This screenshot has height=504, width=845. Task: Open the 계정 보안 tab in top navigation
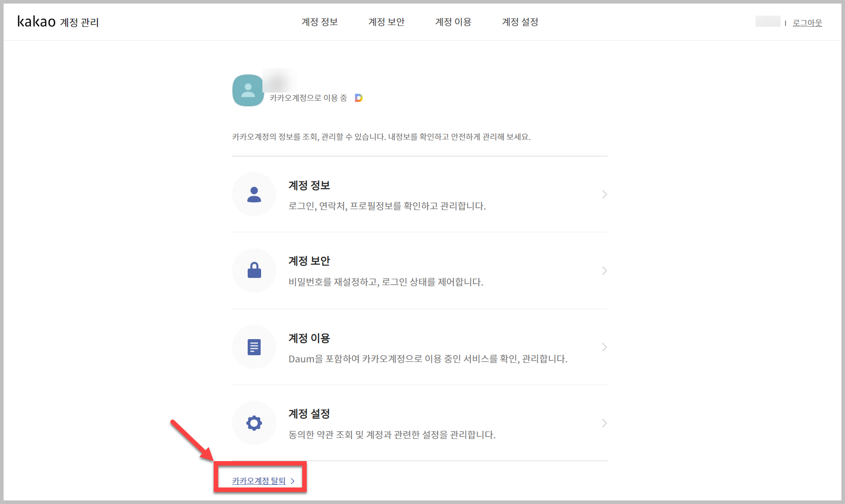(386, 22)
